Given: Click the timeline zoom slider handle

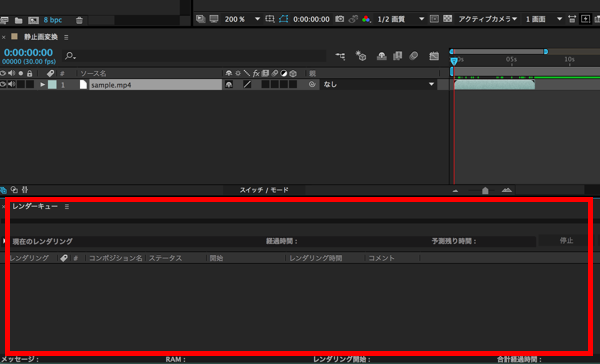Looking at the screenshot, I should pyautogui.click(x=485, y=190).
